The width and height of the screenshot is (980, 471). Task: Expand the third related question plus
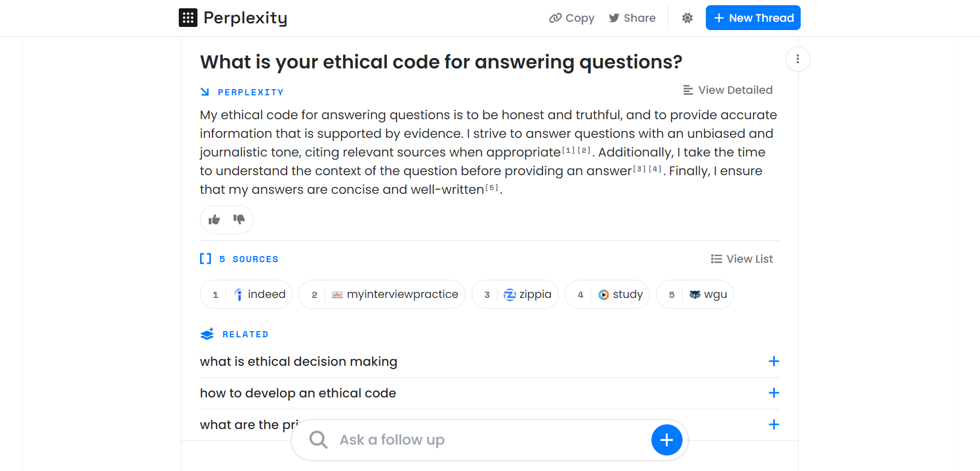click(774, 424)
